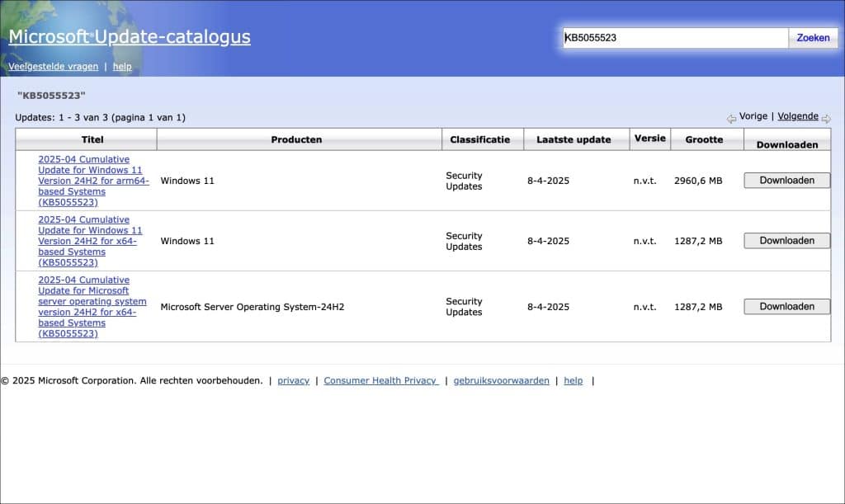The width and height of the screenshot is (845, 504).
Task: Download the Windows 11 x64 update
Action: coord(786,241)
